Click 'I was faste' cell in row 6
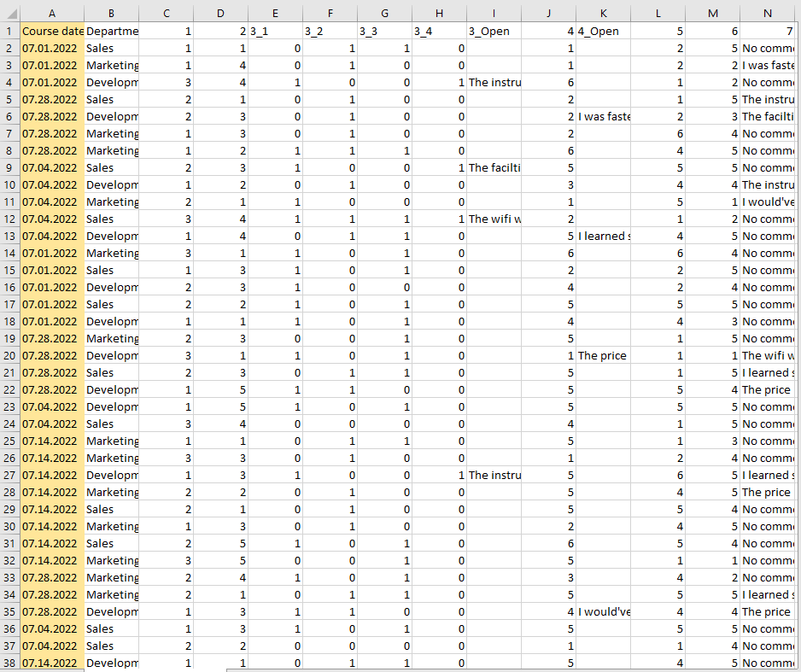Viewport: 801px width, 672px height. 603,116
